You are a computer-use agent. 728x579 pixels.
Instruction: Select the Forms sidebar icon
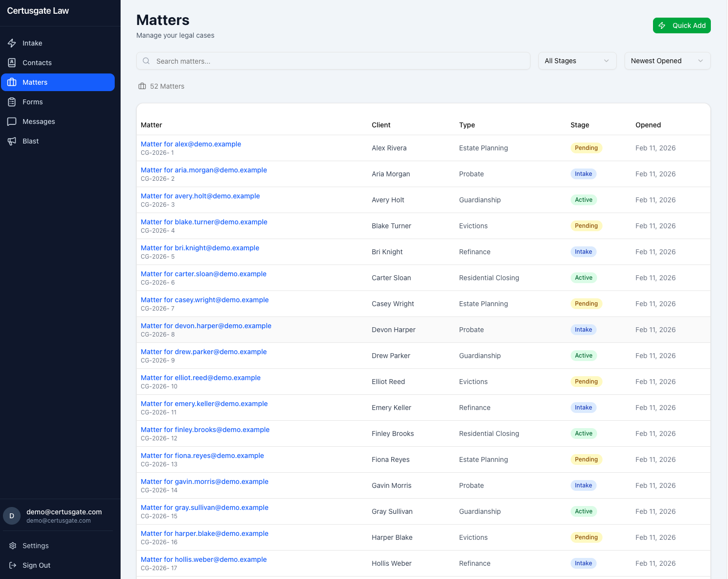point(12,102)
